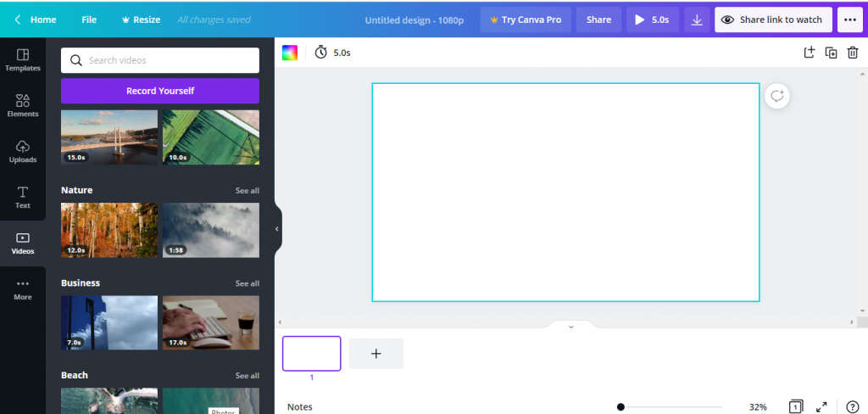This screenshot has height=414, width=868.
Task: Open the Text sidebar tab
Action: 23,198
